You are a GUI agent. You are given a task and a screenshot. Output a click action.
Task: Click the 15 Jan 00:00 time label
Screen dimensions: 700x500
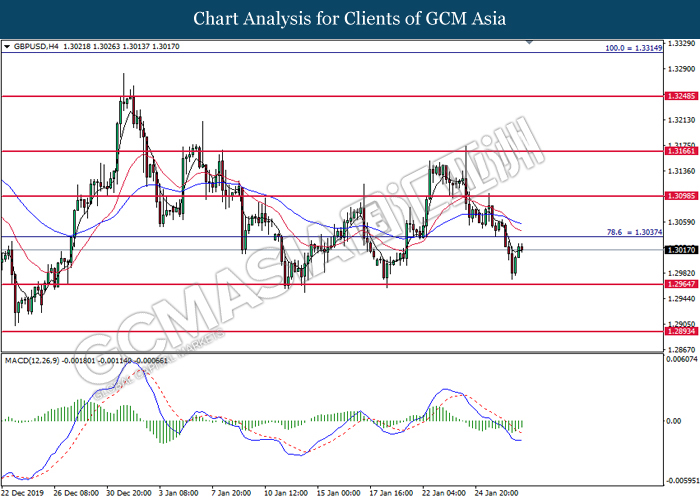338,493
